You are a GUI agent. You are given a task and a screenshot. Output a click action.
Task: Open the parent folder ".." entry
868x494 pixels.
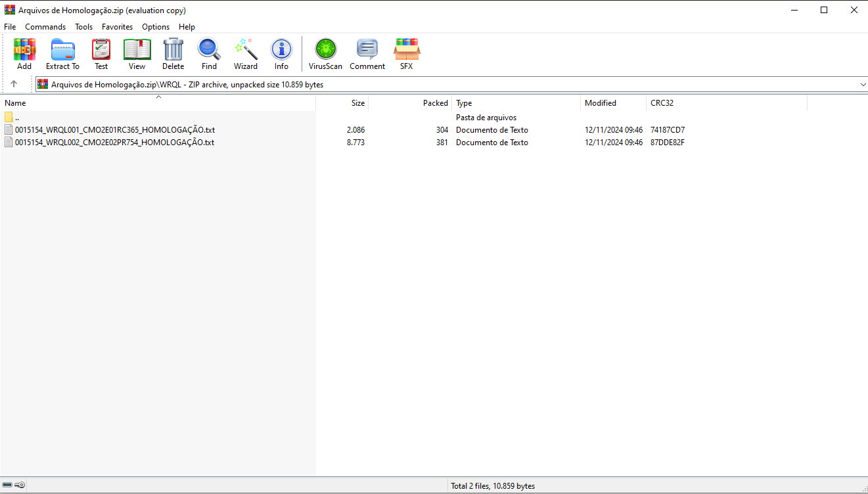point(17,118)
